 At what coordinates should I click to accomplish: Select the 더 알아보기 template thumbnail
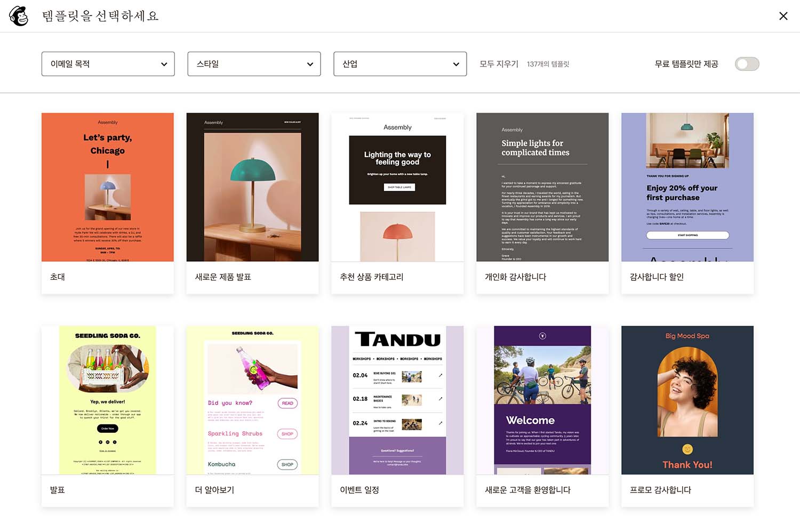[253, 400]
